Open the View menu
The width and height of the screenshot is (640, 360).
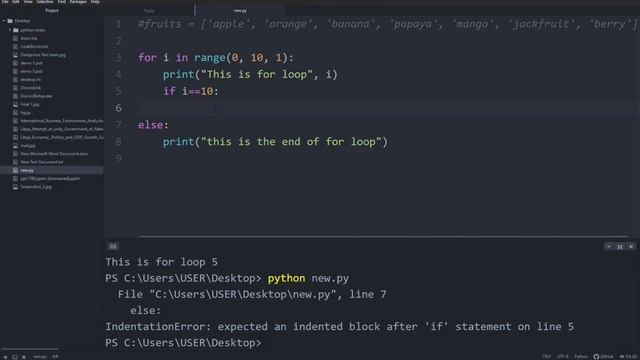28,2
